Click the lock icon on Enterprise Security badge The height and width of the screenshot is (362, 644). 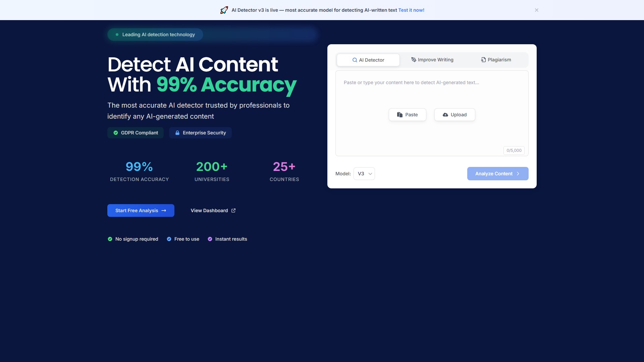pyautogui.click(x=178, y=133)
